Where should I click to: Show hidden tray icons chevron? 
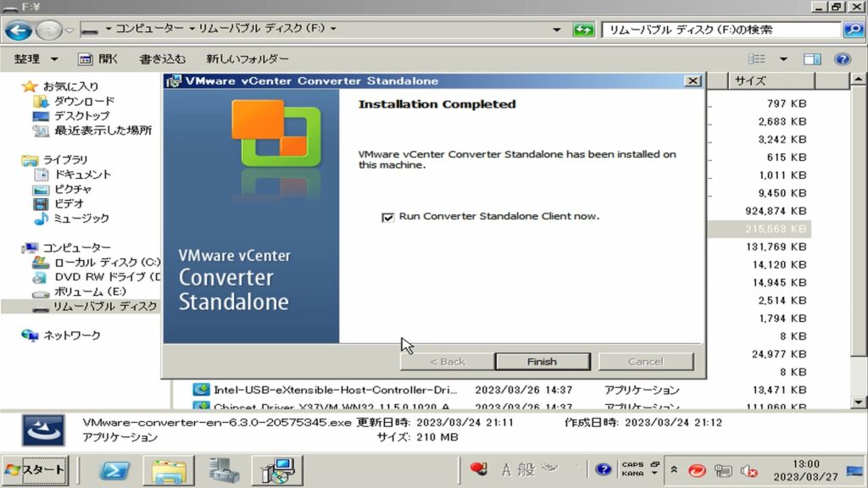click(674, 470)
